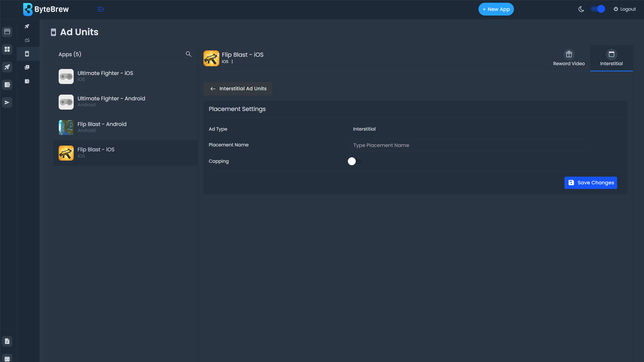
Task: Go back to Interstitial Ad Units
Action: [238, 88]
